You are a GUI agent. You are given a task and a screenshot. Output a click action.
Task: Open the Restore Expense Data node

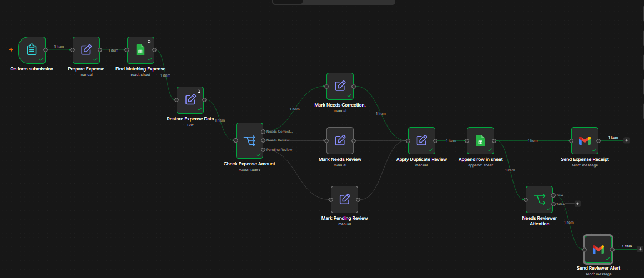pyautogui.click(x=190, y=100)
